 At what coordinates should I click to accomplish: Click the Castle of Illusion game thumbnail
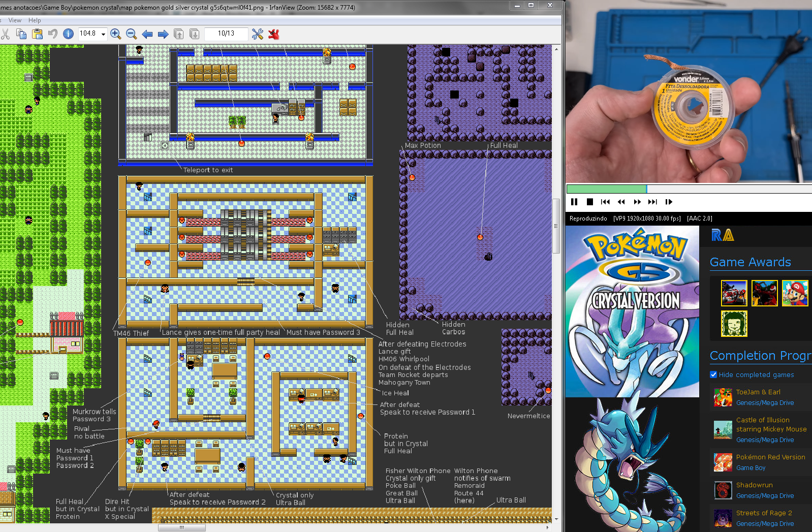tap(723, 430)
